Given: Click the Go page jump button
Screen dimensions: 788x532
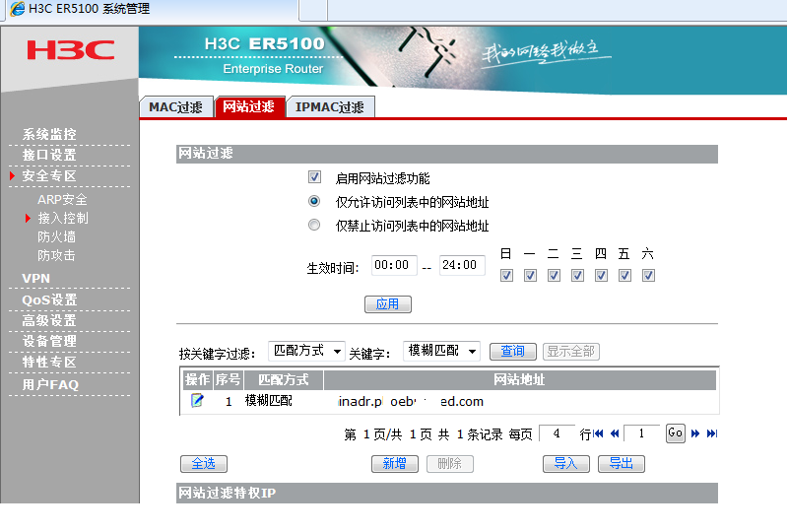Looking at the screenshot, I should coord(675,433).
